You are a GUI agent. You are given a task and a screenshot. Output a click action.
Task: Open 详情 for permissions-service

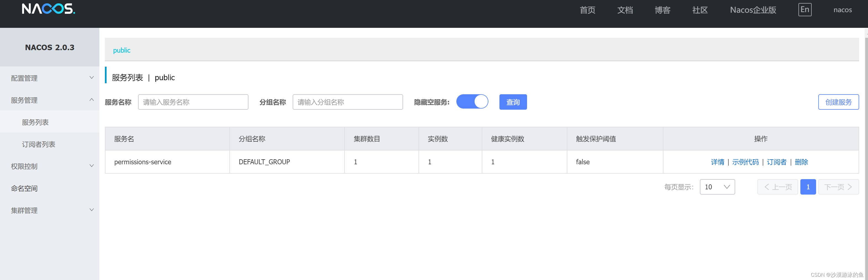click(717, 162)
